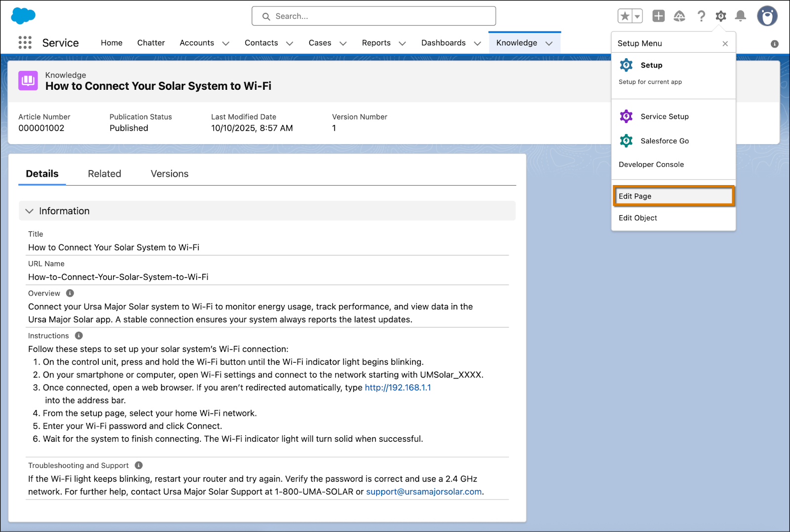790x532 pixels.
Task: Open the App Launcher grid icon
Action: click(25, 42)
